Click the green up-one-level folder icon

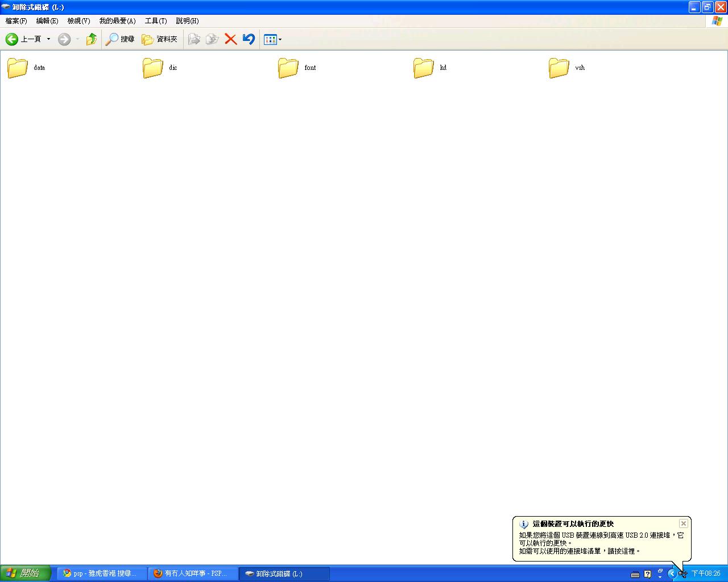91,39
